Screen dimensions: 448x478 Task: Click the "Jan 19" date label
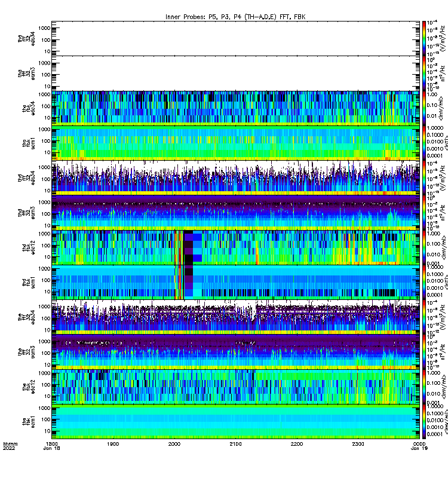coord(419,449)
